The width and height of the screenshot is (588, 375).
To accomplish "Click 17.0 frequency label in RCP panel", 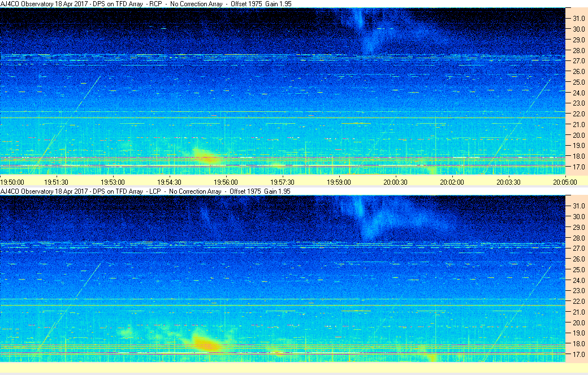I will tap(577, 167).
